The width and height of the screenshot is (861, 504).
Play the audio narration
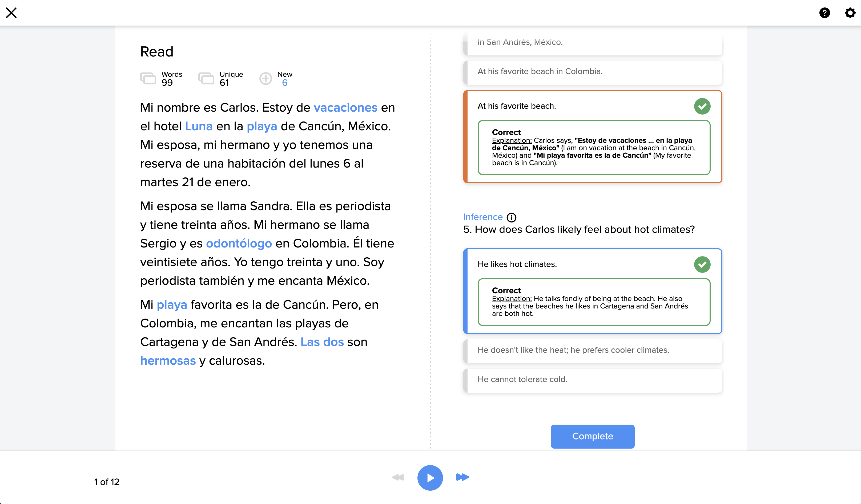(430, 478)
